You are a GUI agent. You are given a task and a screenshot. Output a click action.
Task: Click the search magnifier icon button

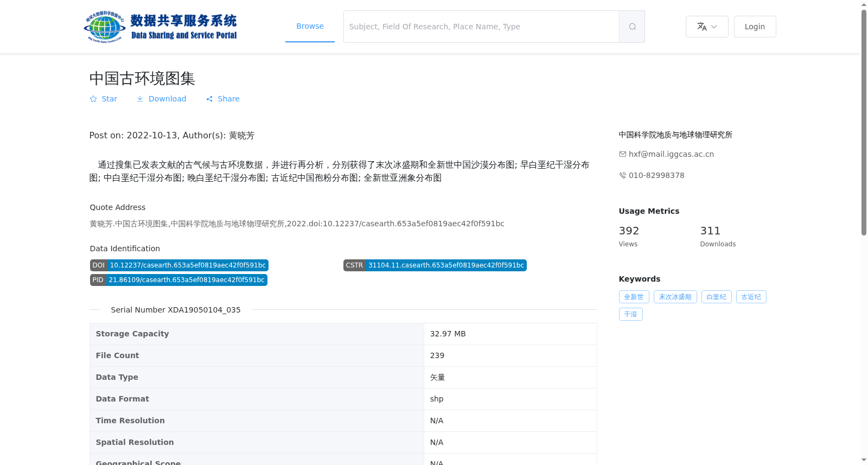coord(632,27)
